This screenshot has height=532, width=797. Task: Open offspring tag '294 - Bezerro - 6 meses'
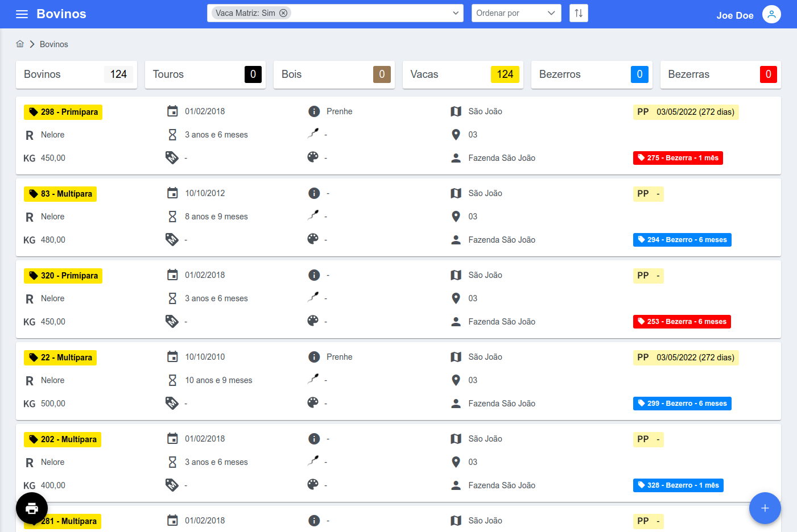(682, 240)
